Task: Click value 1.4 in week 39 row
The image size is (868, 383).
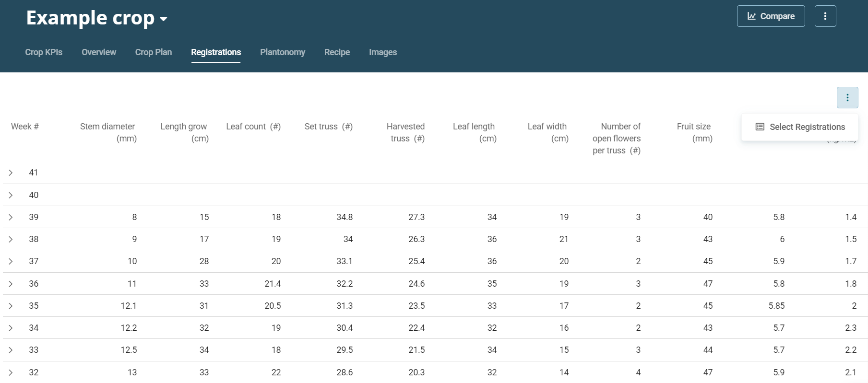Action: tap(851, 217)
